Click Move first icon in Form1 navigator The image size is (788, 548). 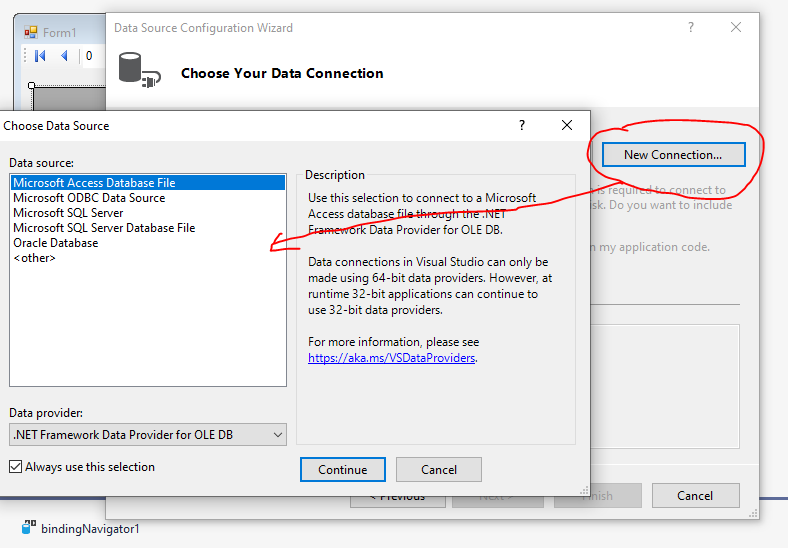tap(40, 56)
